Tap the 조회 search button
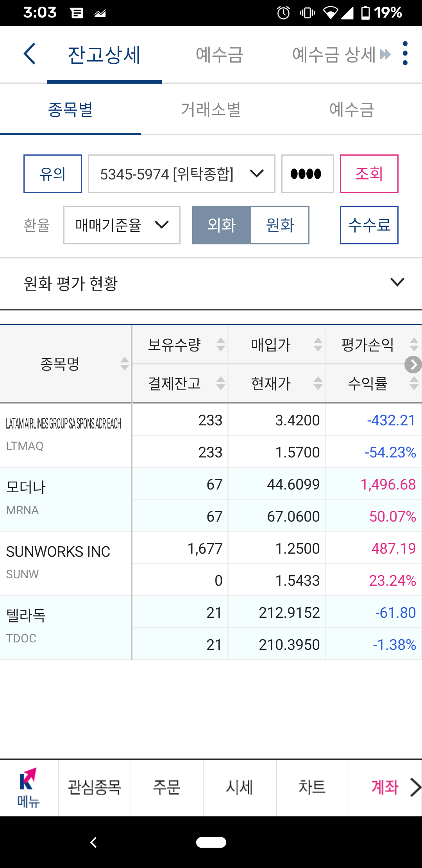The image size is (422, 868). (369, 174)
